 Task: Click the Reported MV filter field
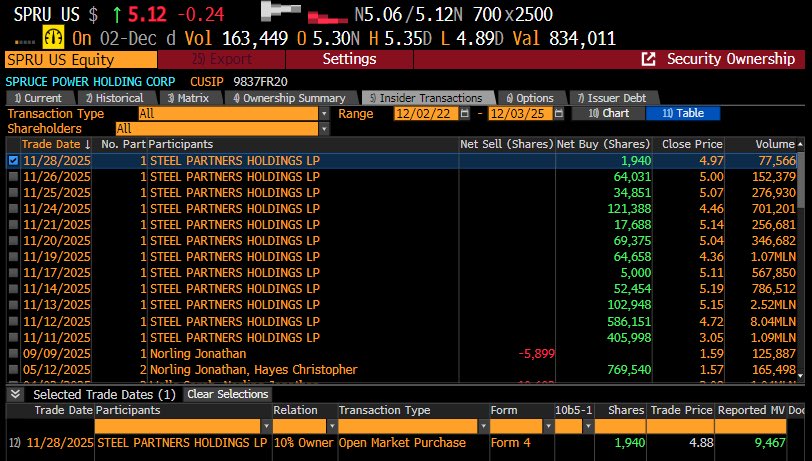click(750, 426)
